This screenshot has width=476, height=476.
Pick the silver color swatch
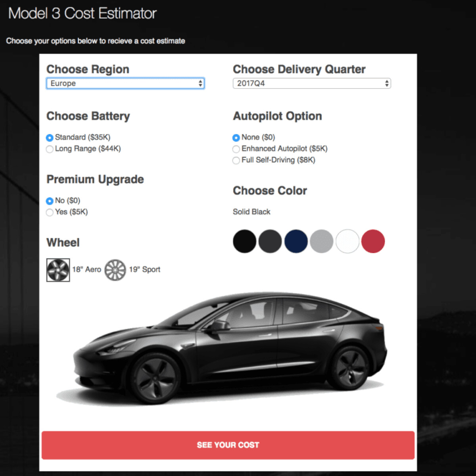coord(322,241)
